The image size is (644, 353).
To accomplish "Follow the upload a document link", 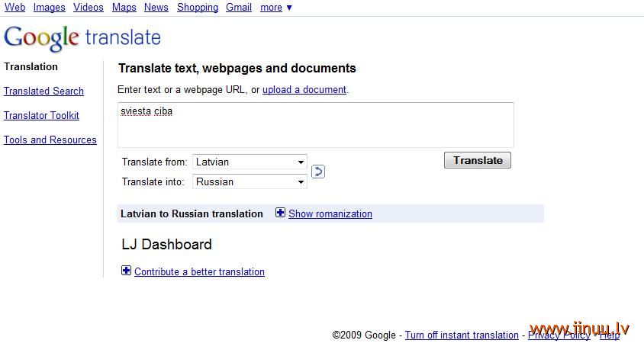I will point(304,89).
